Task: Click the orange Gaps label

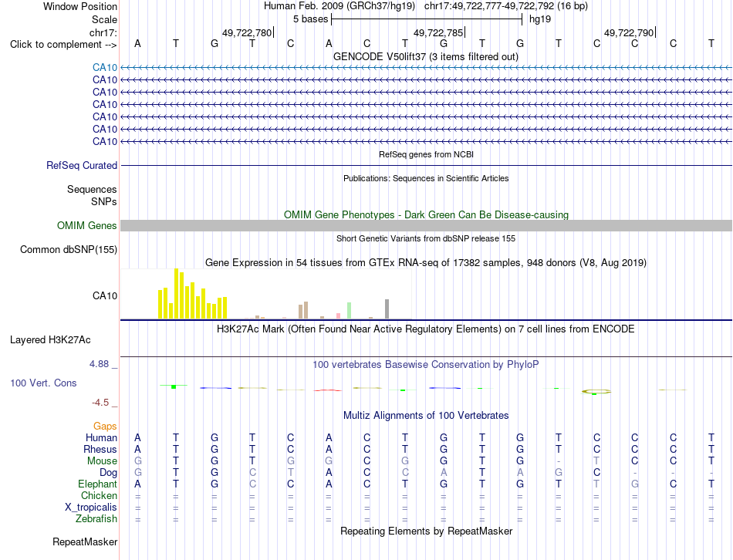Action: tap(105, 427)
